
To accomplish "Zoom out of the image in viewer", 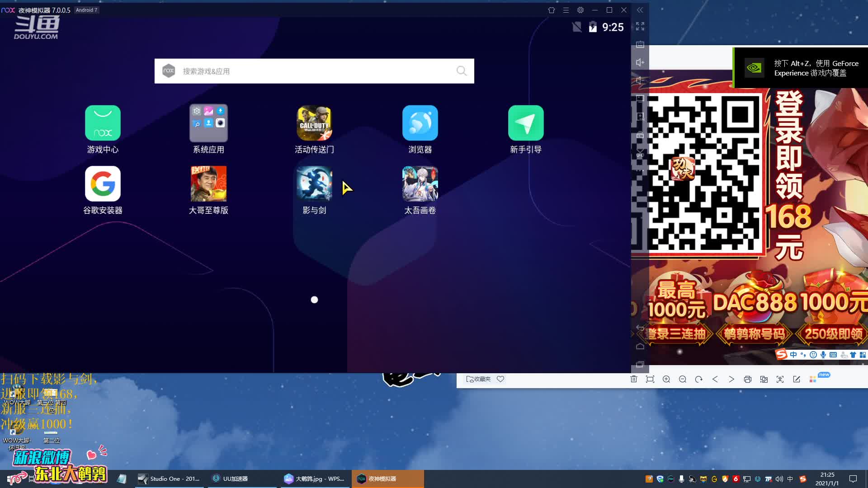I will click(683, 379).
